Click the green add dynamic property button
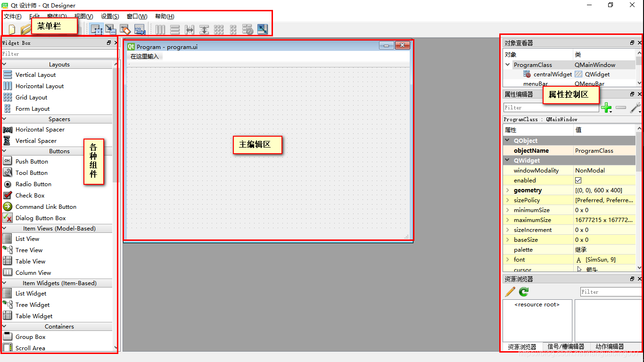This screenshot has width=644, height=362. point(606,108)
